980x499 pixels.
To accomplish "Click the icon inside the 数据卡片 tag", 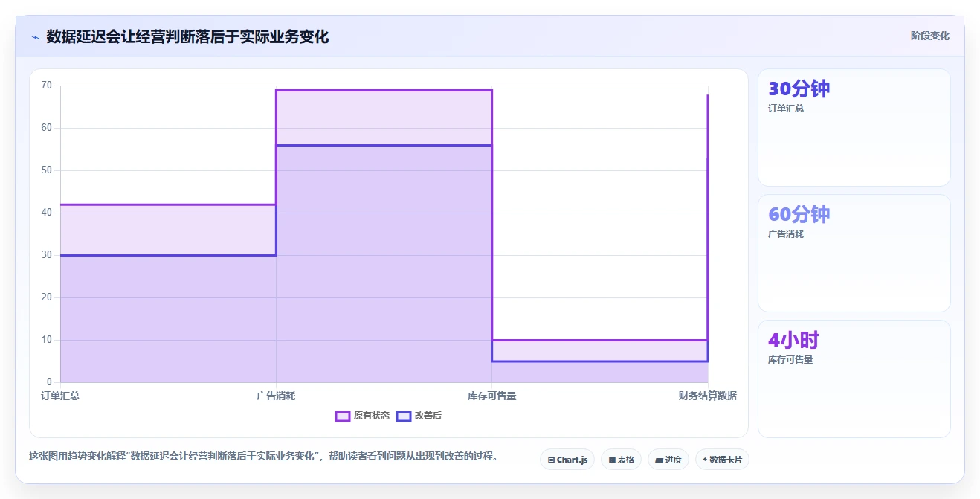I will click(705, 460).
